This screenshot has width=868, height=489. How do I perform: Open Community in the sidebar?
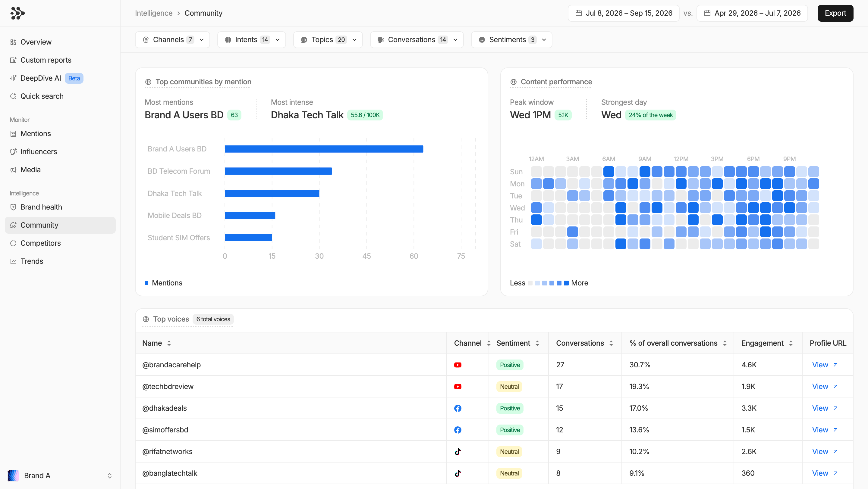pos(60,225)
